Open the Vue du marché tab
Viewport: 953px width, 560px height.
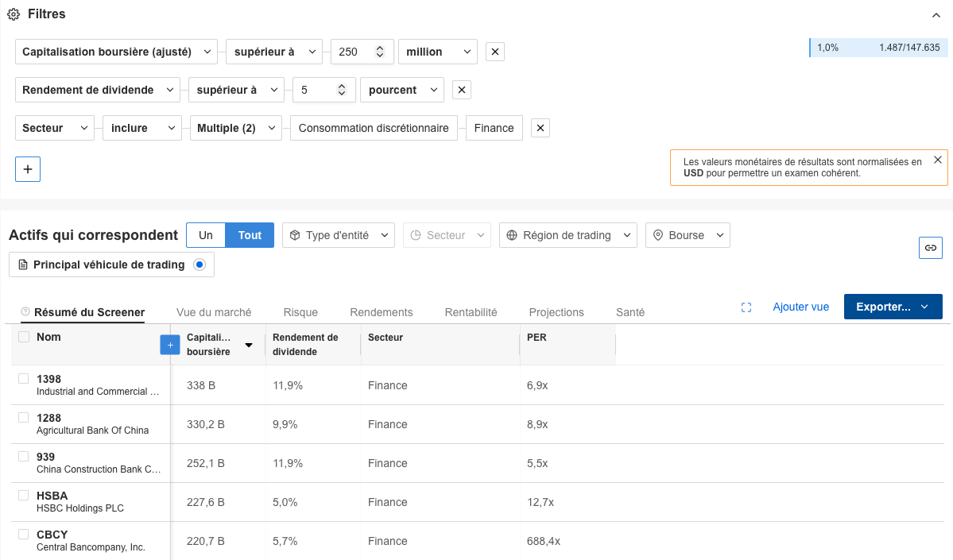point(214,312)
